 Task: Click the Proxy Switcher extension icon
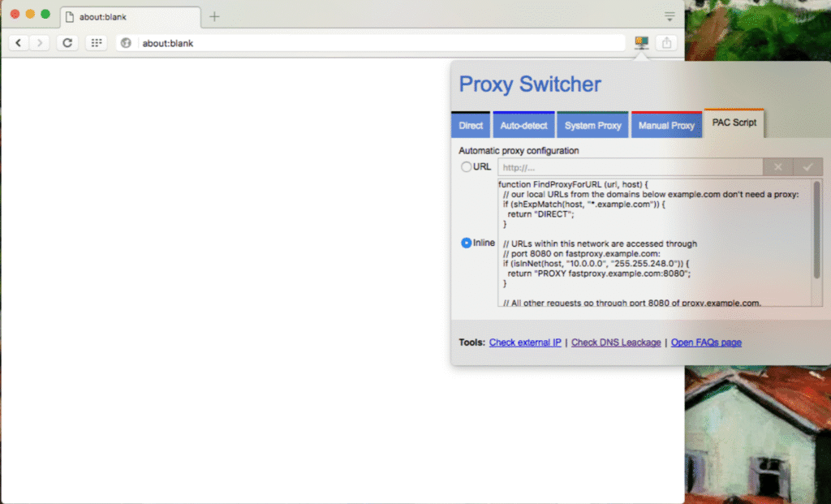[641, 42]
